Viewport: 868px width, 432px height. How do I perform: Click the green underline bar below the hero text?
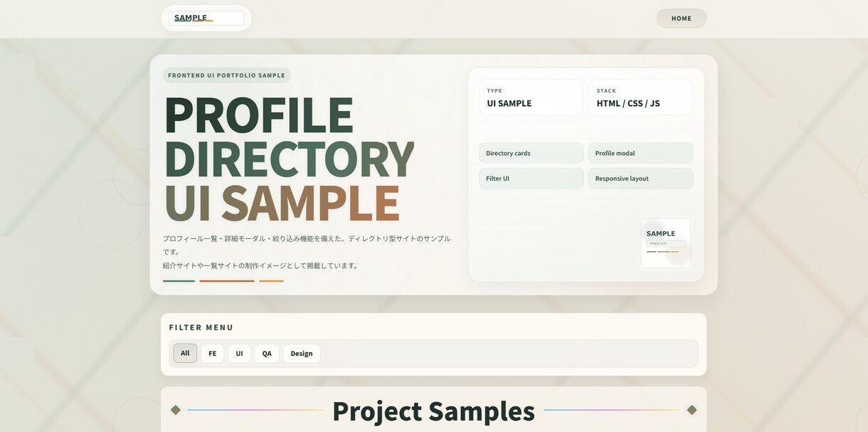[x=178, y=280]
